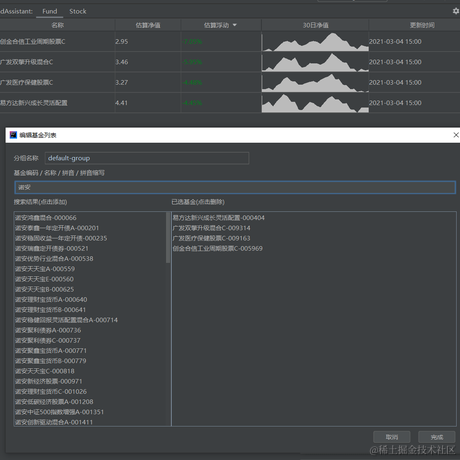Remove 创金合信工业周期股票C-005969 from selected funds
Viewport: 460px width, 460px height.
click(218, 248)
